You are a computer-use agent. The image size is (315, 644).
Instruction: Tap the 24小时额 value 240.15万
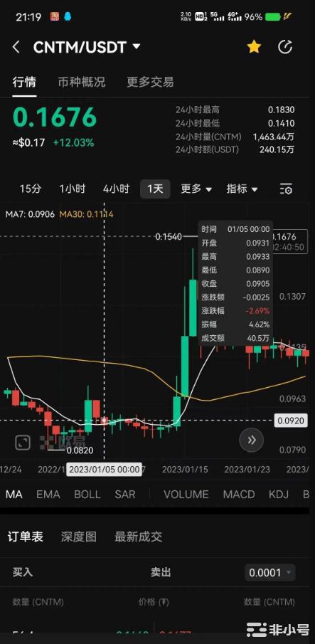pos(277,150)
